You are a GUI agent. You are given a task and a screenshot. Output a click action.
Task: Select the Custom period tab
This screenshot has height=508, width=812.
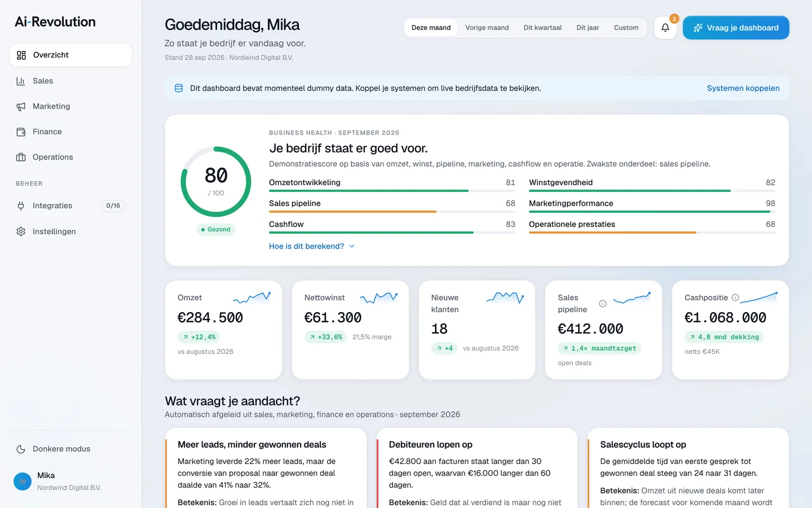tap(626, 28)
